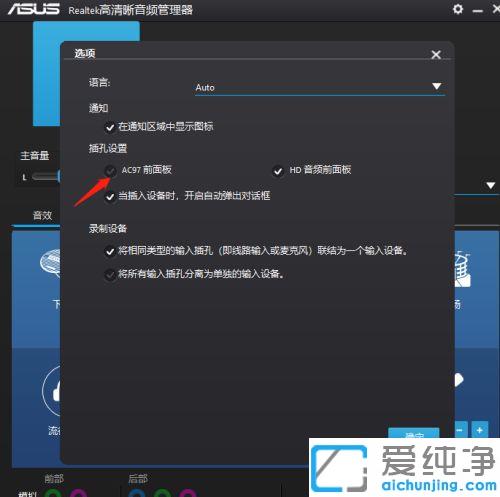The width and height of the screenshot is (500, 497).
Task: Click the minus button in main window
Action: click(x=460, y=430)
